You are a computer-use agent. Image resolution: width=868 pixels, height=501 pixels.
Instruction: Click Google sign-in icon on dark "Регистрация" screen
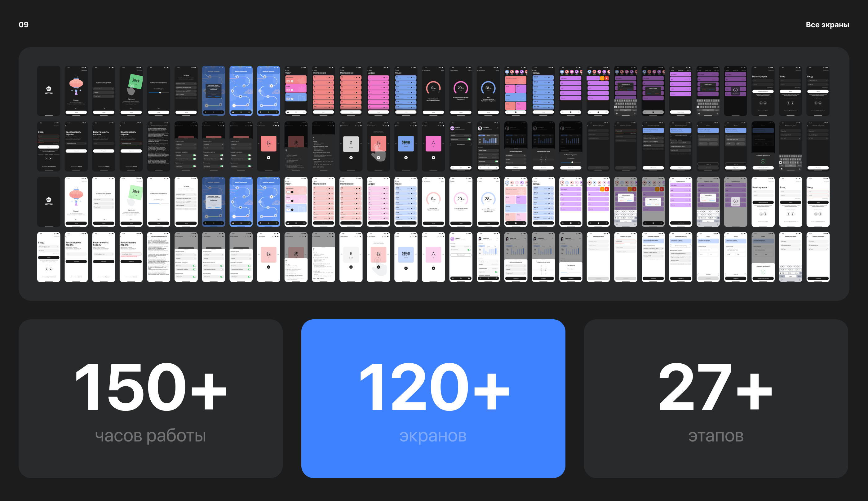tap(761, 103)
